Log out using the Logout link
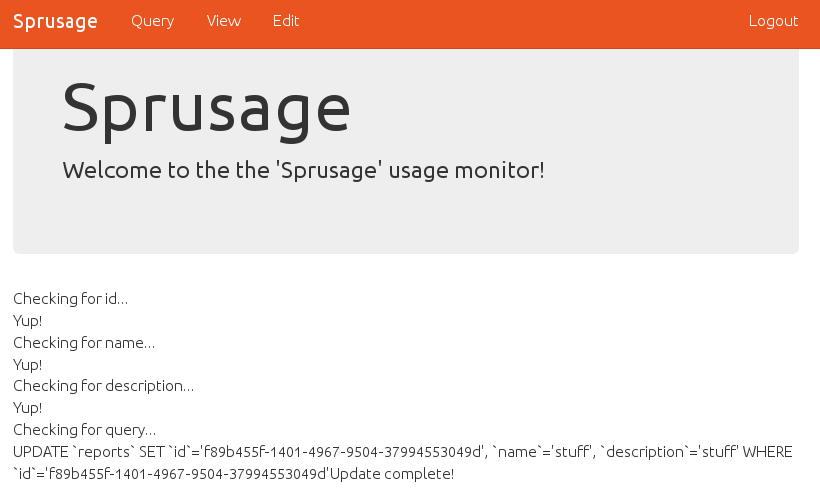Viewport: 820px width, 499px height. pos(773,21)
